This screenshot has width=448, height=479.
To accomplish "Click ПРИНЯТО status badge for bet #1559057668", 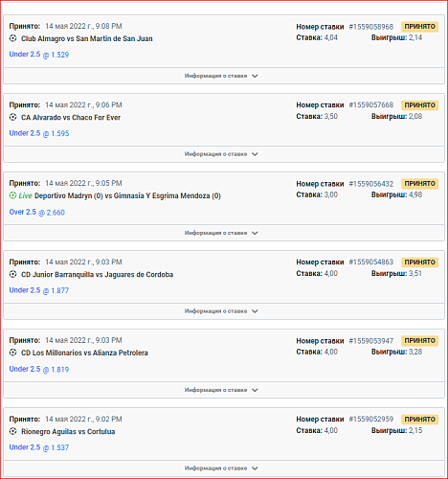I will click(x=419, y=105).
